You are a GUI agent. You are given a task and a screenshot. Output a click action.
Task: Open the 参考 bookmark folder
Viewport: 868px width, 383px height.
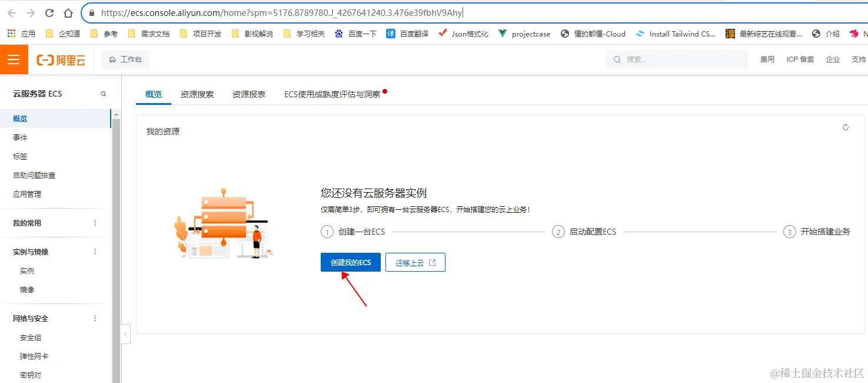104,34
